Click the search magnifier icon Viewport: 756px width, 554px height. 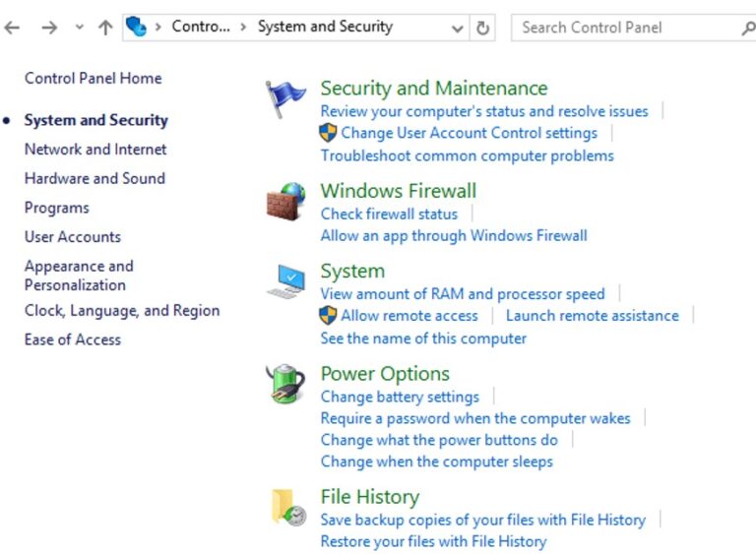pyautogui.click(x=749, y=28)
